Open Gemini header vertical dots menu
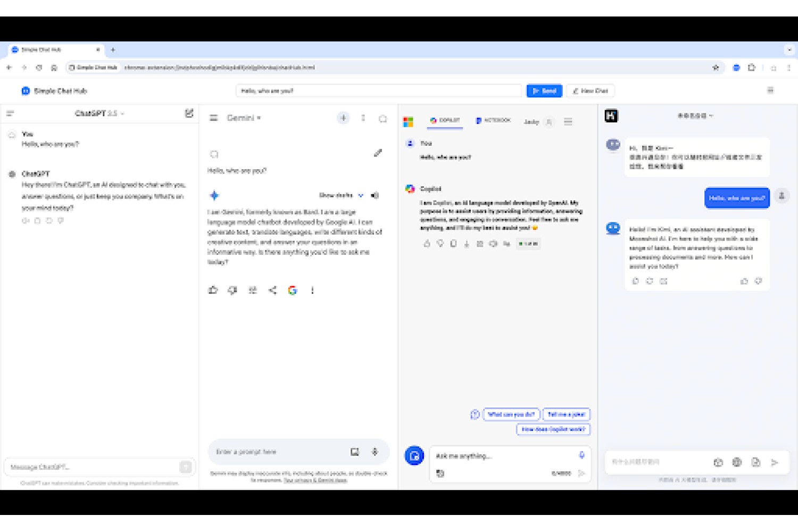Viewport: 798px width, 532px height. pos(363,118)
